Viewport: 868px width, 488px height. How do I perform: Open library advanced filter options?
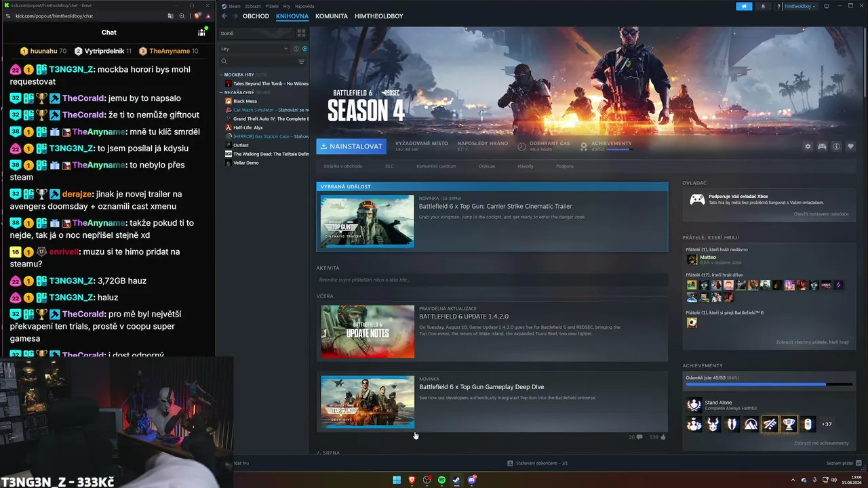(302, 62)
